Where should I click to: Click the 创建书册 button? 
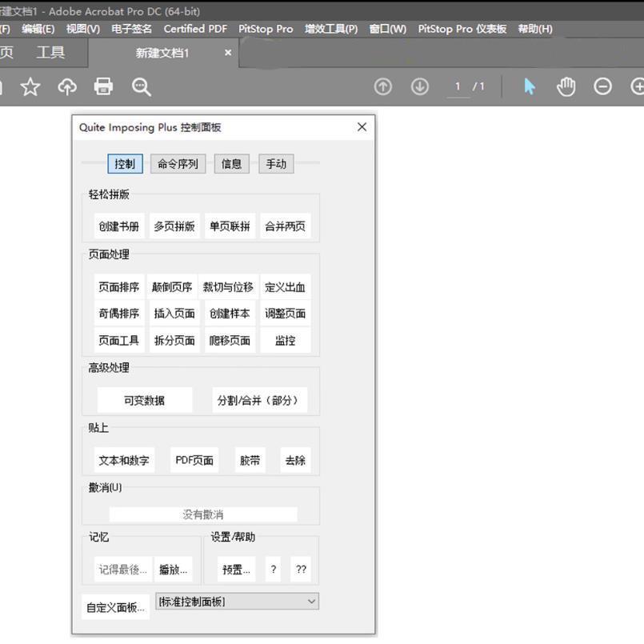point(119,226)
